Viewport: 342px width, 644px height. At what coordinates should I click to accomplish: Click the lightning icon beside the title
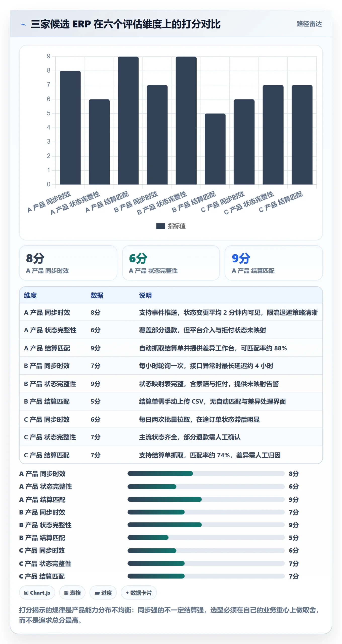[x=23, y=24]
